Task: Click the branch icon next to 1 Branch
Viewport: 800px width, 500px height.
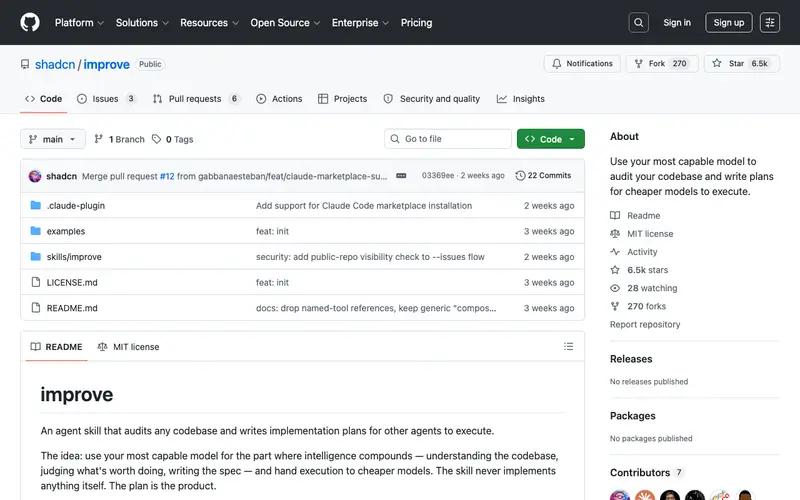Action: 98,139
